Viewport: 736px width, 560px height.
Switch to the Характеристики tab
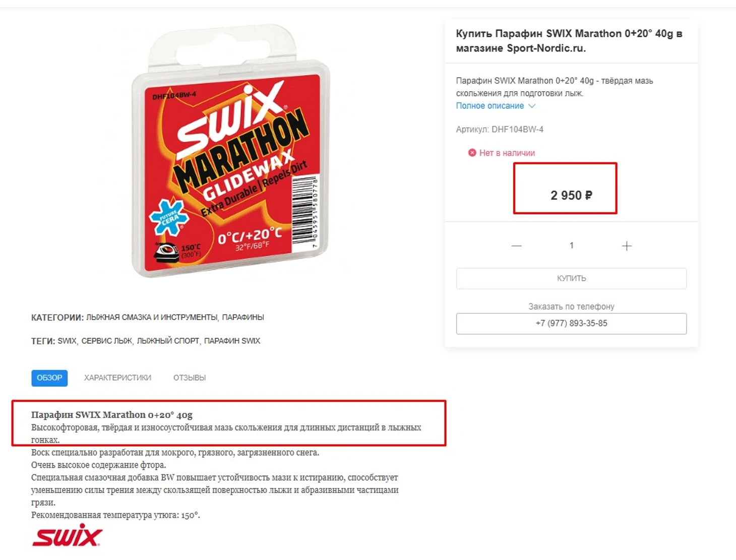click(117, 378)
